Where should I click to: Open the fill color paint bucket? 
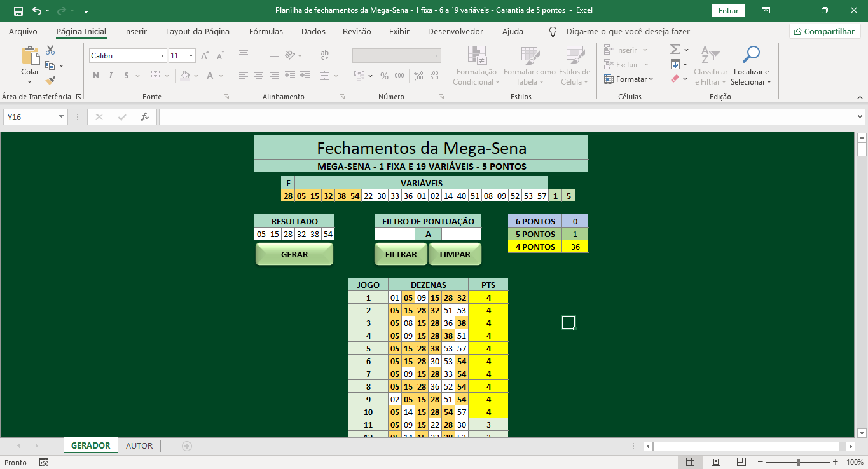(x=184, y=76)
